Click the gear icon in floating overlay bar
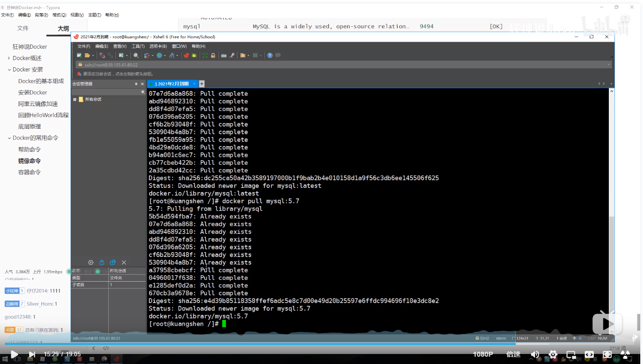The image size is (643, 364). [91, 263]
